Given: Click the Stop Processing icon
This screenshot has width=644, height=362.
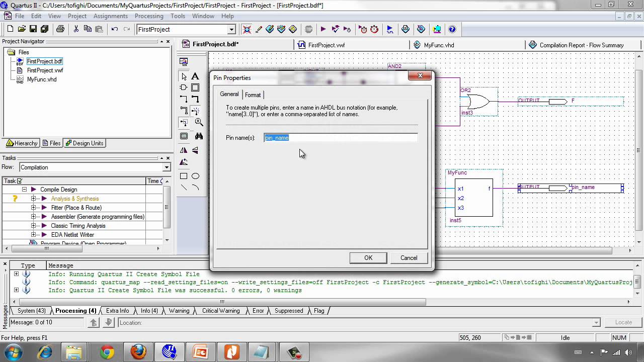Looking at the screenshot, I should tap(308, 29).
